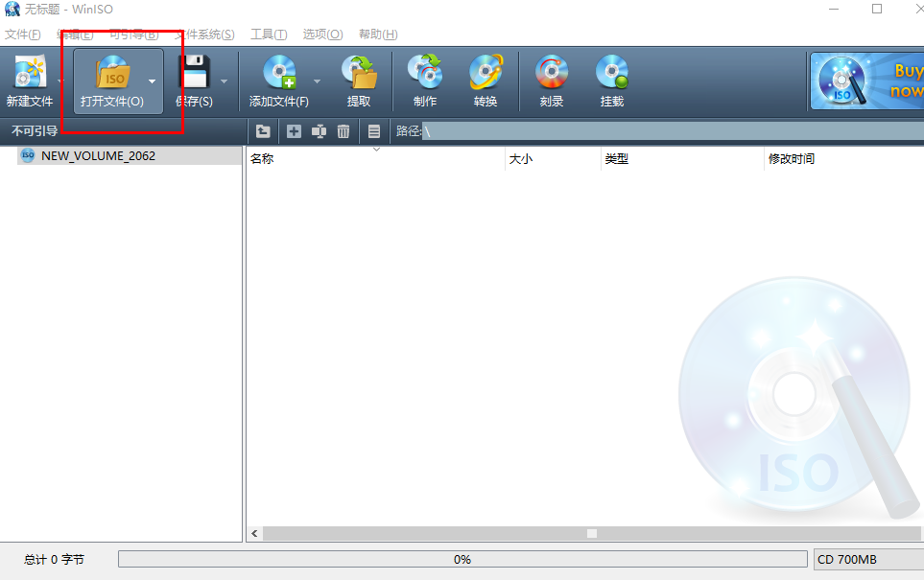Viewport: 924px width, 580px height.
Task: Click the delete trash can icon
Action: point(344,131)
